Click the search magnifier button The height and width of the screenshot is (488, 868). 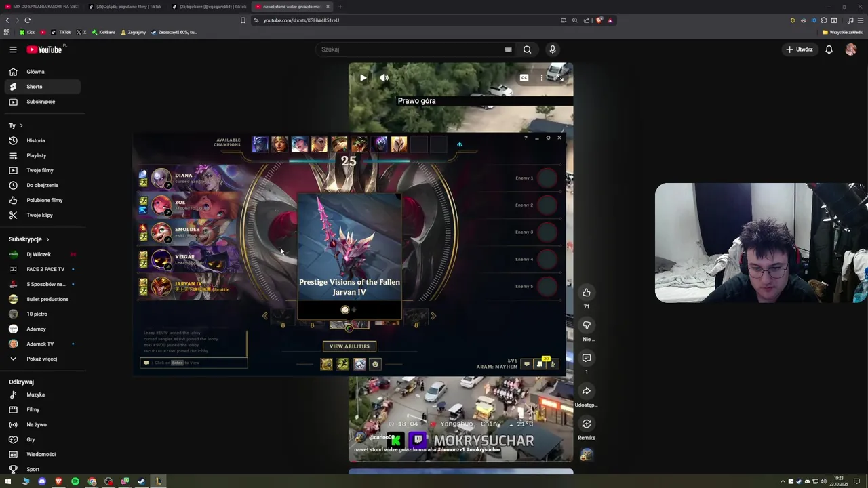(x=527, y=49)
